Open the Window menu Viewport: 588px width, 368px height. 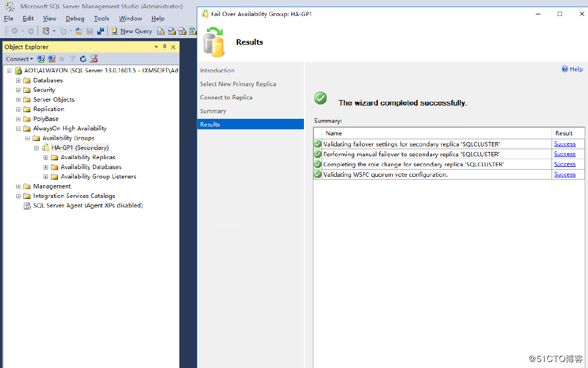pos(130,18)
